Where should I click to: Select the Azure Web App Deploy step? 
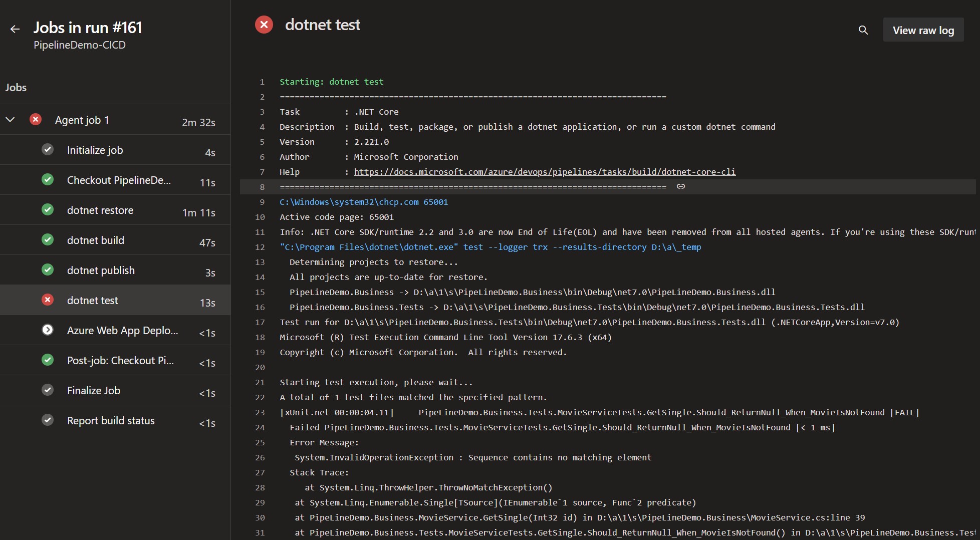122,330
